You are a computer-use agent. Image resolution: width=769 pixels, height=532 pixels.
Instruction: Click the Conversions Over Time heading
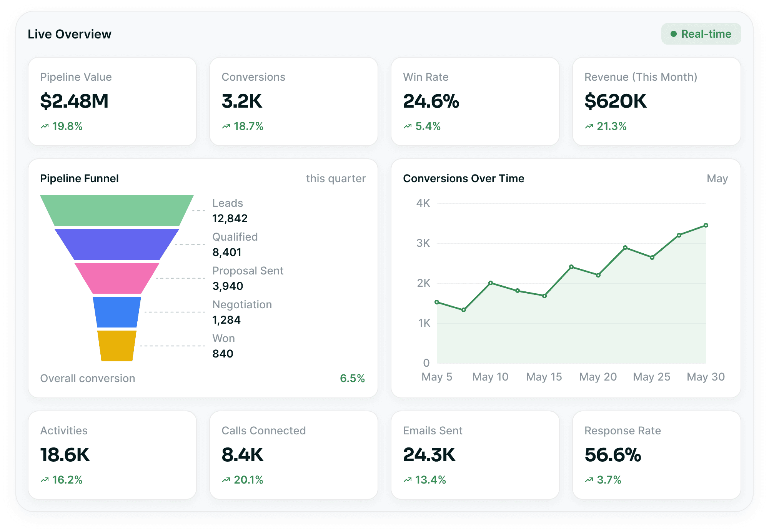click(x=464, y=178)
